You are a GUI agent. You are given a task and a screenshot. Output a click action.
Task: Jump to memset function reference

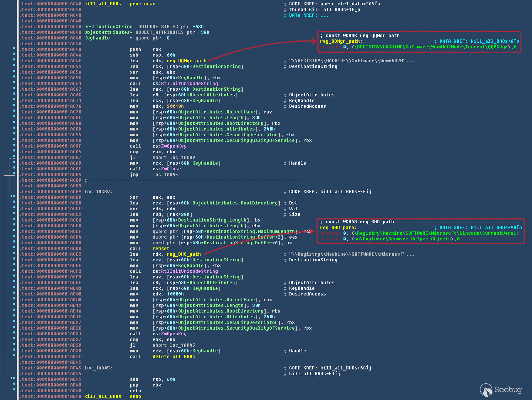161,249
